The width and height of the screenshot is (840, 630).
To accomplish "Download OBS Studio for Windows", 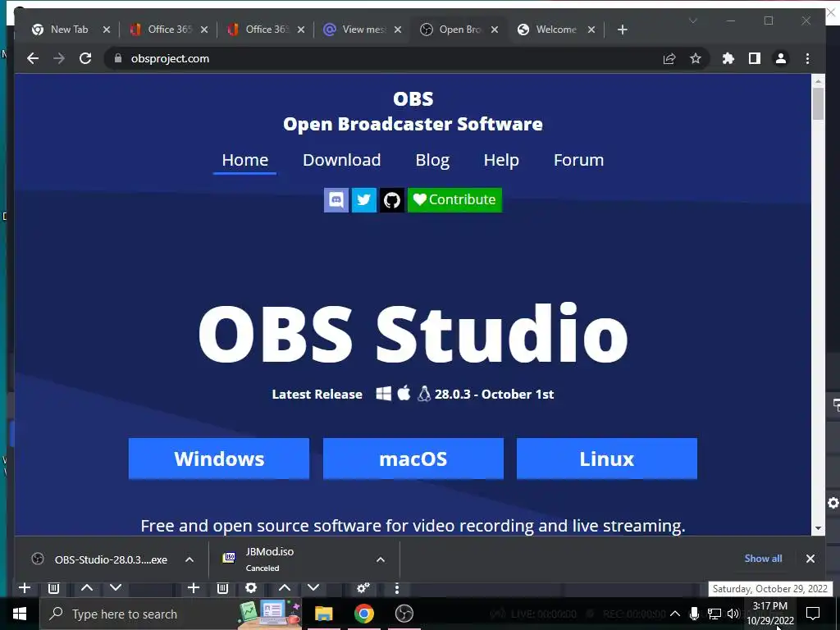I will [x=218, y=459].
